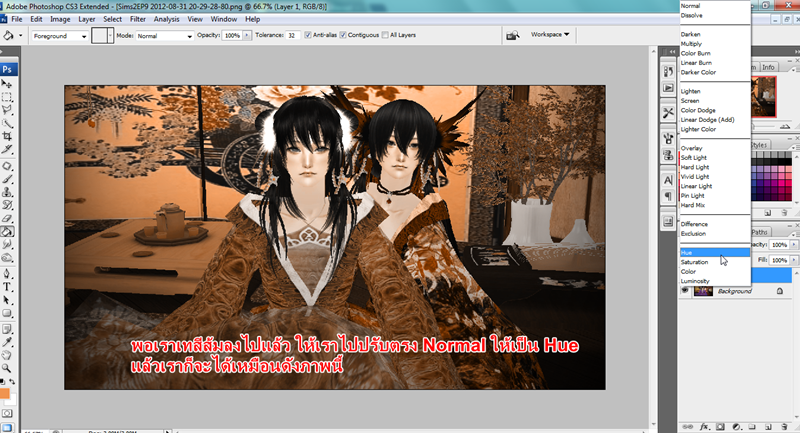Select the Eraser tool
This screenshot has width=800, height=433.
(x=7, y=218)
